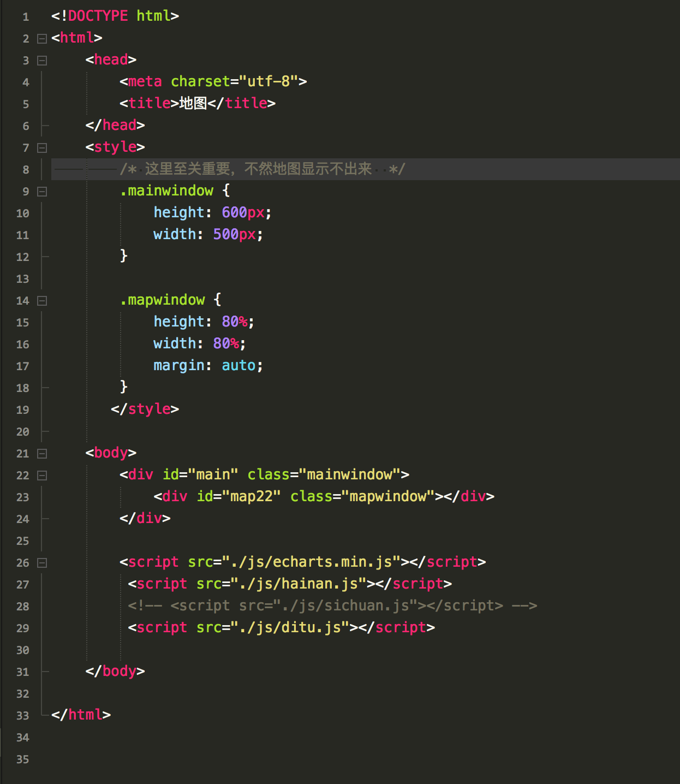Click the class value "mainwindow" on line 22
The height and width of the screenshot is (784, 680).
point(350,474)
